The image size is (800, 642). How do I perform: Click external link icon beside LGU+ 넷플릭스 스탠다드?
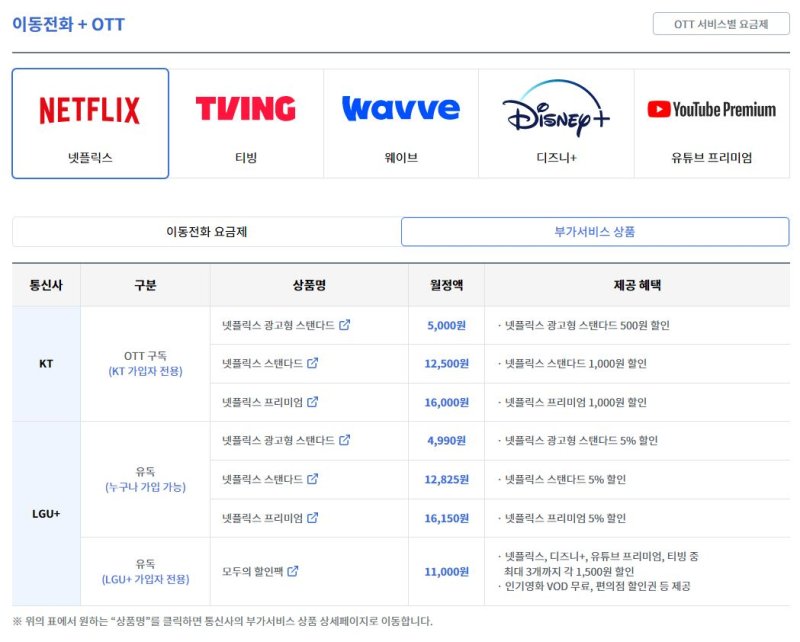[313, 479]
